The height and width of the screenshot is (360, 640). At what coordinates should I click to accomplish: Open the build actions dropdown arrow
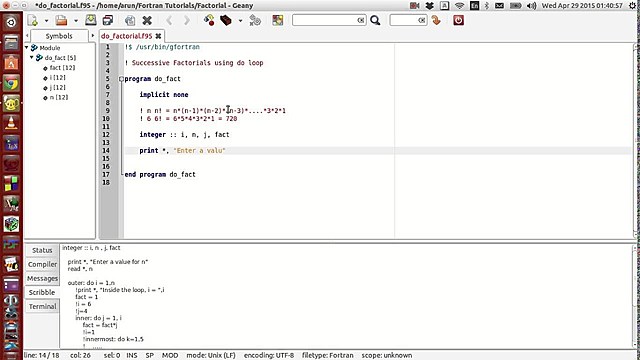[x=240, y=20]
